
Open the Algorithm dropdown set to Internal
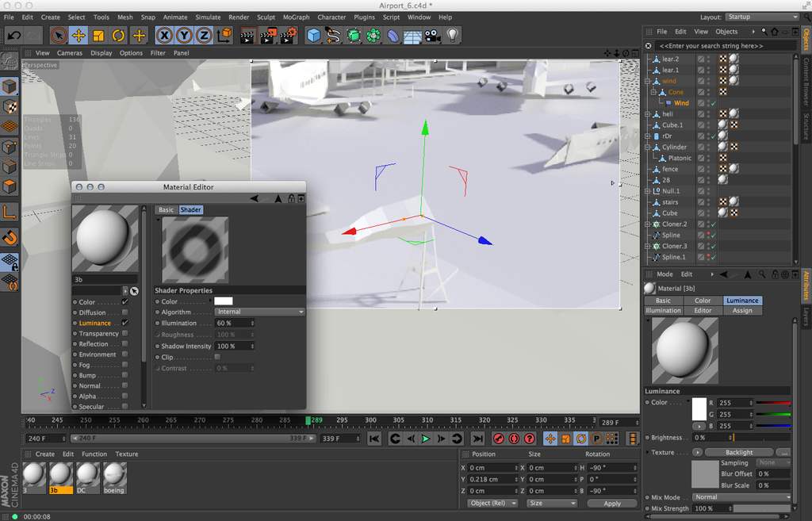(259, 312)
